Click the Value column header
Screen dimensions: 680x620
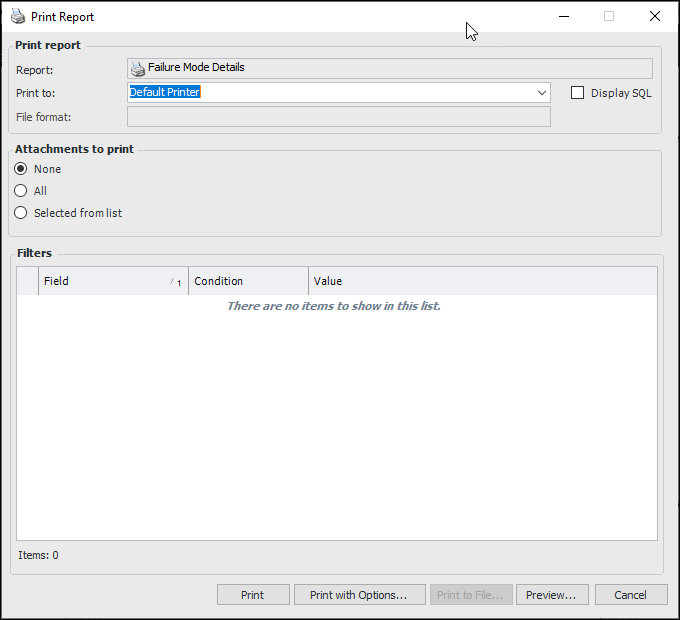click(483, 281)
